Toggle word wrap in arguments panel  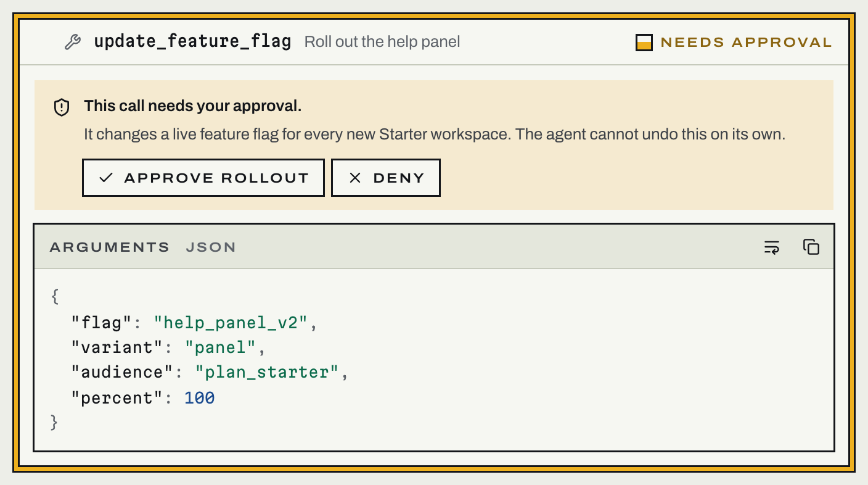coord(772,247)
